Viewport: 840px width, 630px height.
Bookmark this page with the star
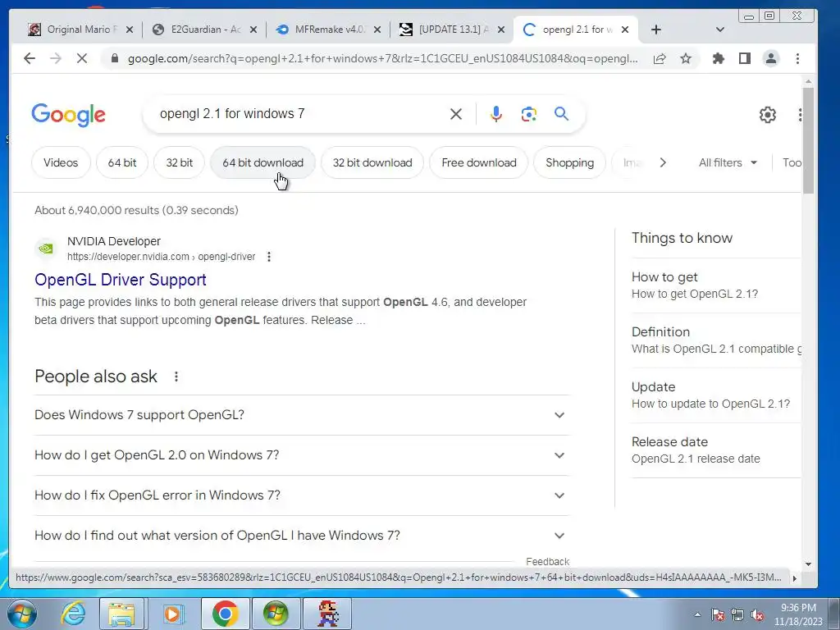685,58
